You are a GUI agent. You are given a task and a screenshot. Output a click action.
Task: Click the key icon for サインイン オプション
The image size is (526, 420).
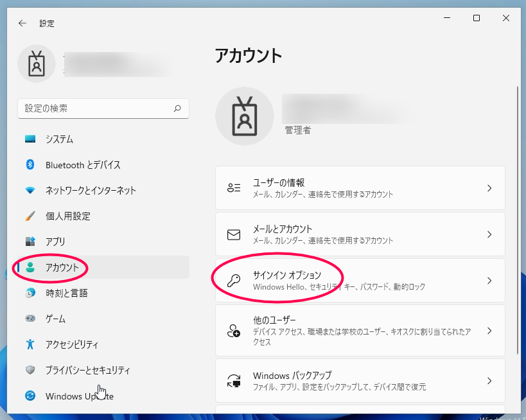tap(234, 281)
